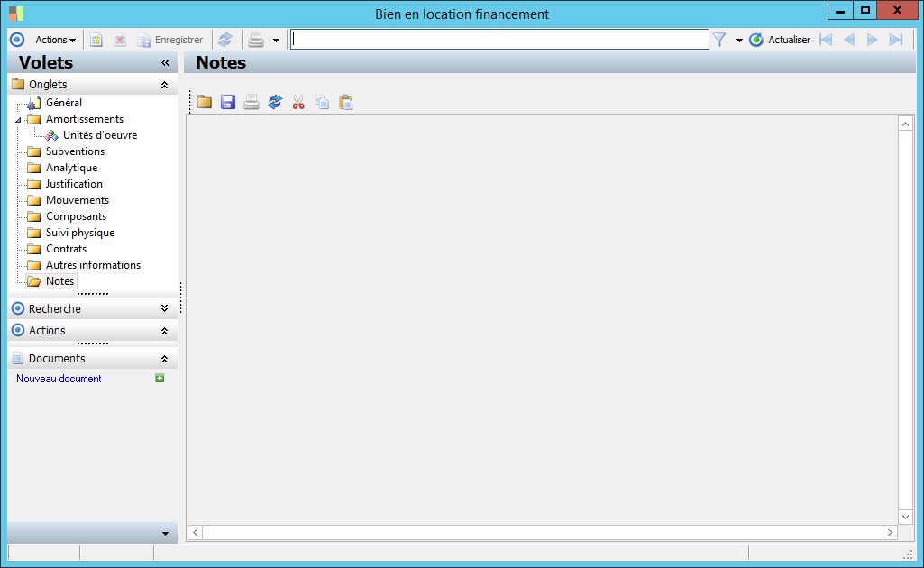Screen dimensions: 924x568
Task: Open the filter dropdown arrow
Action: (x=739, y=40)
